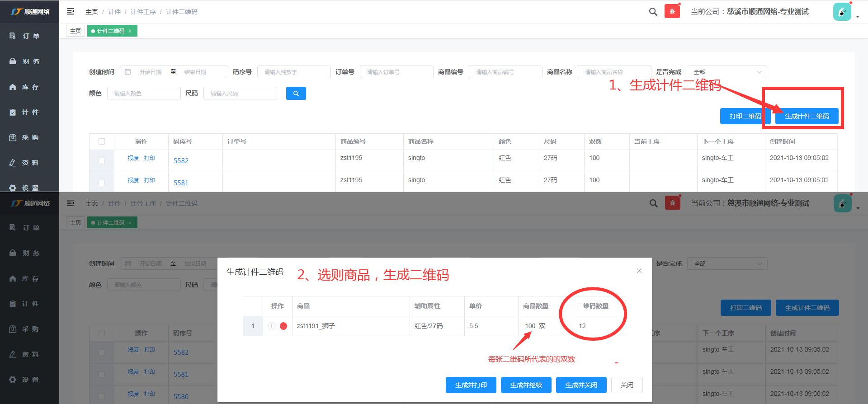Click the 生成并打印 button
The image size is (868, 404).
[x=471, y=385]
